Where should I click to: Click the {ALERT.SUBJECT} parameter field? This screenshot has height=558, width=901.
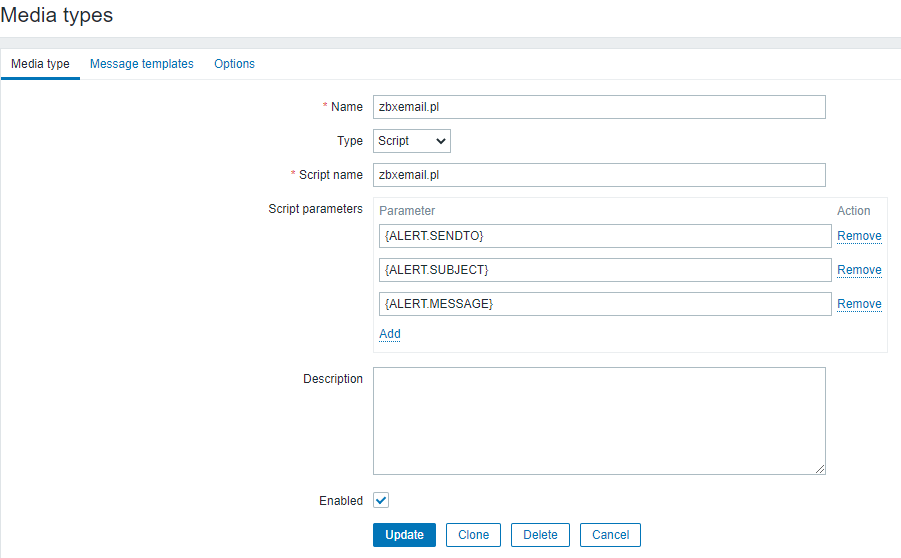pyautogui.click(x=605, y=270)
